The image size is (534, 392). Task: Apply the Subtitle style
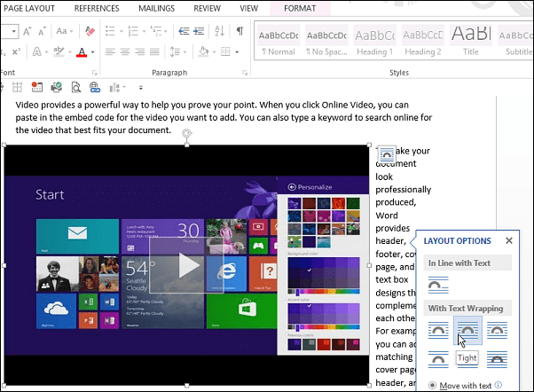pyautogui.click(x=515, y=41)
